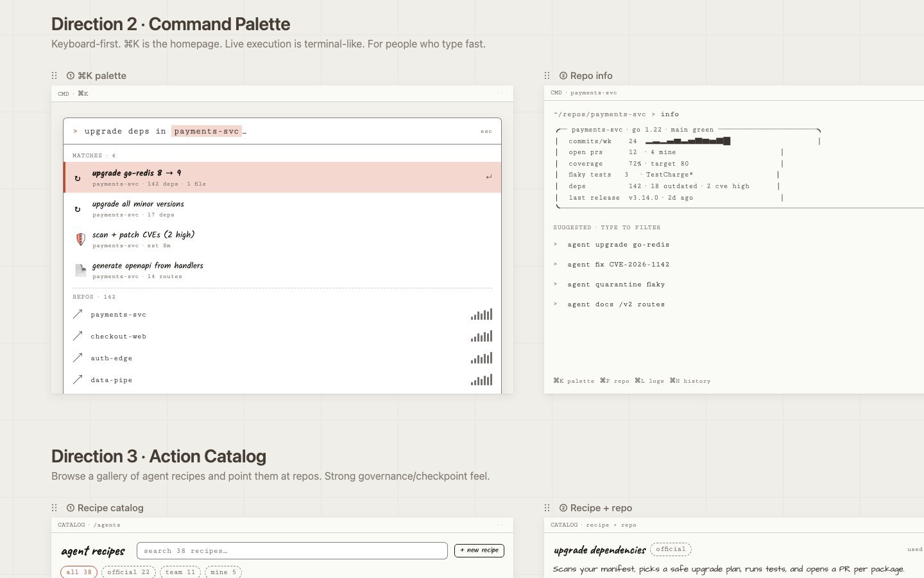Click the three-dot menu on ⌘K palette frame
The image size is (924, 578).
502,94
